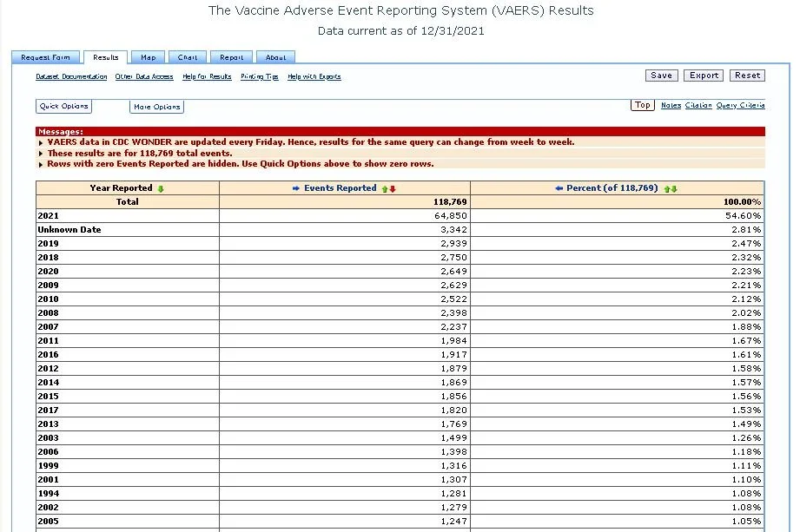
Task: Click the 2,237 events value
Action: (453, 327)
